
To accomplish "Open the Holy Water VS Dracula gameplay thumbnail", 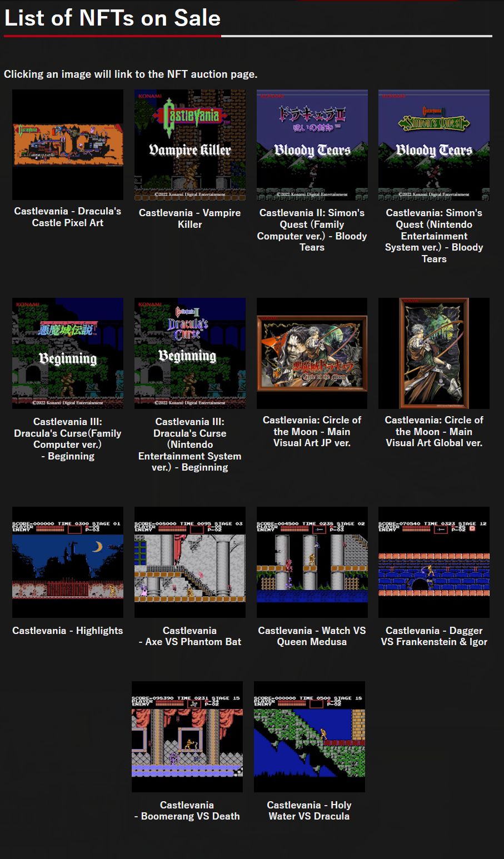I will (x=310, y=737).
